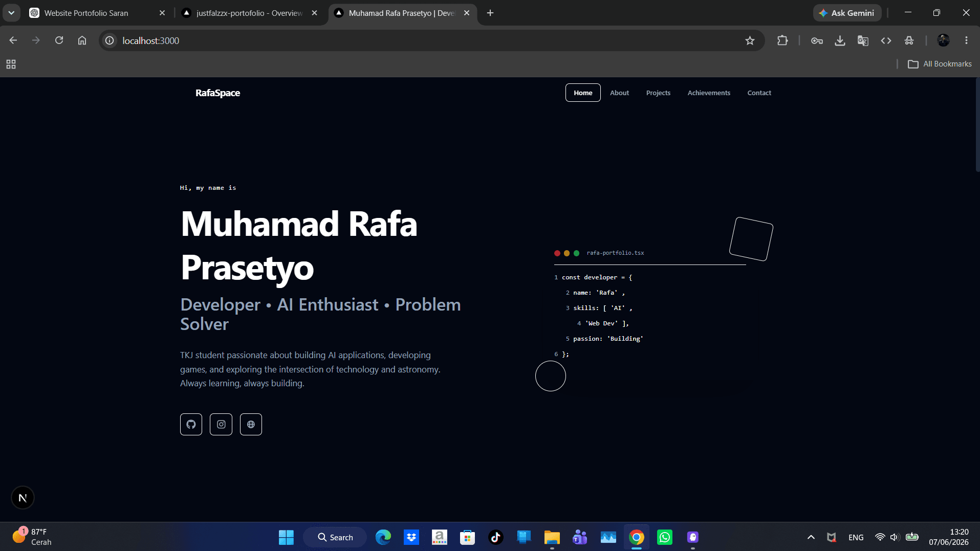Open the tab search dropdown arrow
This screenshot has width=980, height=551.
tap(11, 13)
